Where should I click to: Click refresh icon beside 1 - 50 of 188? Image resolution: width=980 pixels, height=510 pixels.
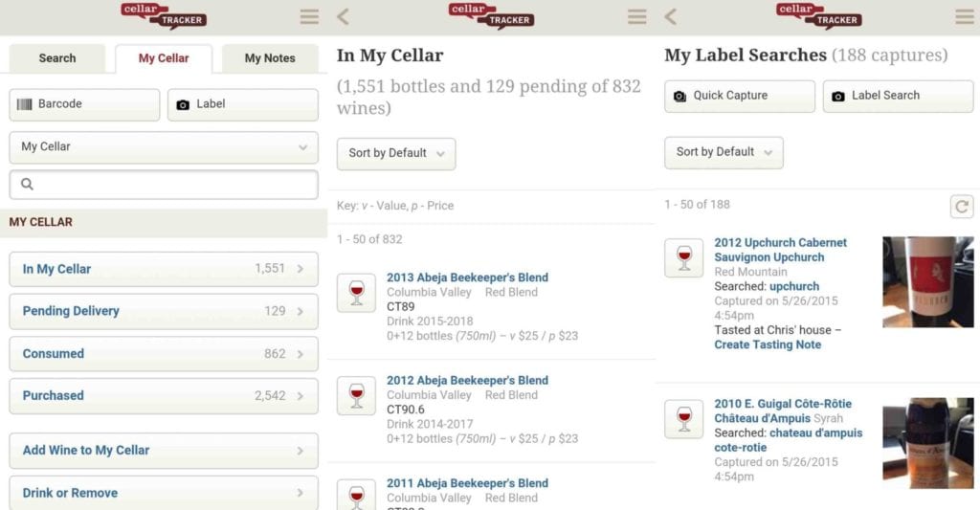click(962, 206)
